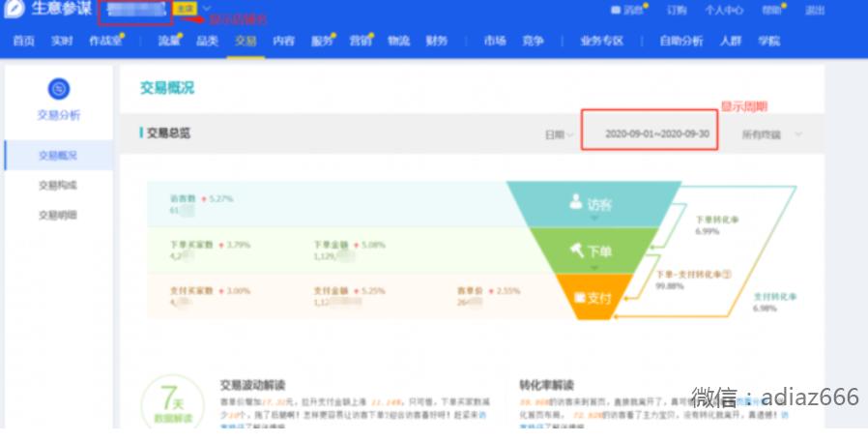Open the 日期 period dropdown
This screenshot has width=868, height=442.
point(559,134)
